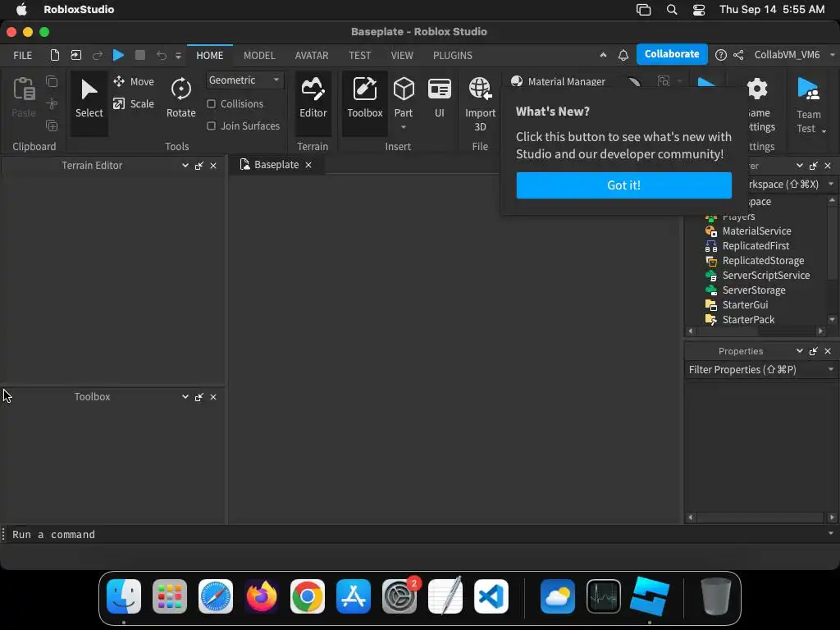The image size is (840, 630).
Task: Switch to the MODEL tab
Action: click(x=259, y=55)
